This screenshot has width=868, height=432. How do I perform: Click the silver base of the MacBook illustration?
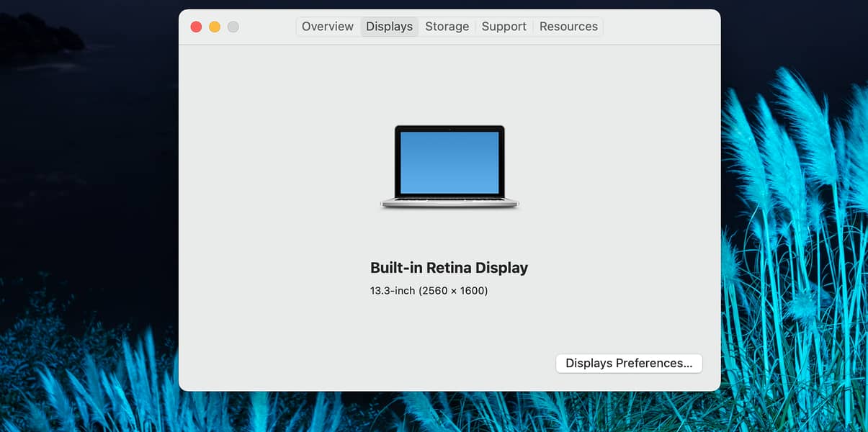(x=449, y=204)
